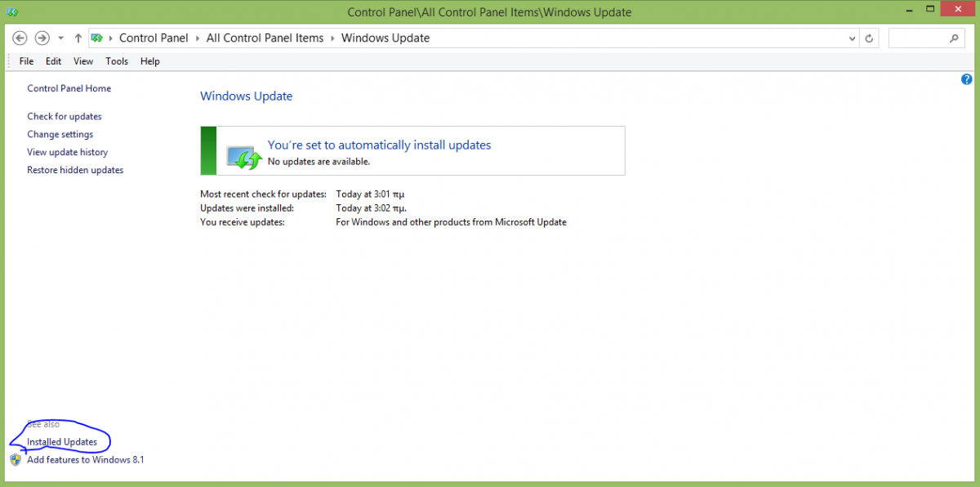Screen dimensions: 980x487
Task: Click the Windows Update icon in the address bar
Action: click(x=97, y=38)
